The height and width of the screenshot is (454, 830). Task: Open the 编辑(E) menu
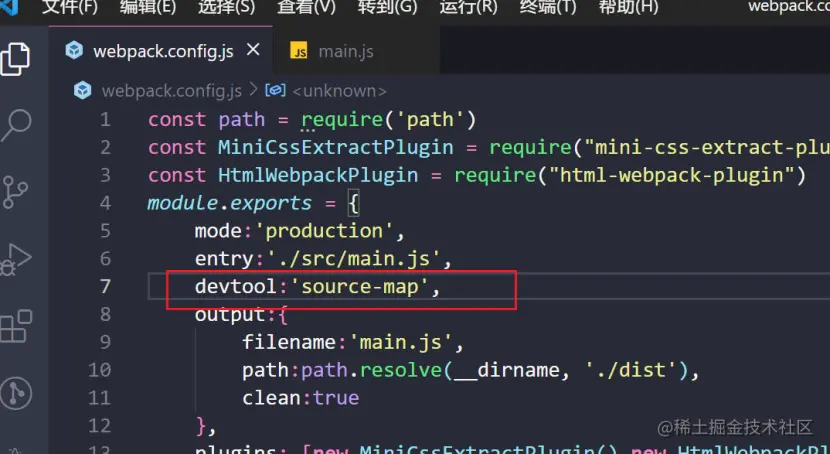[148, 7]
